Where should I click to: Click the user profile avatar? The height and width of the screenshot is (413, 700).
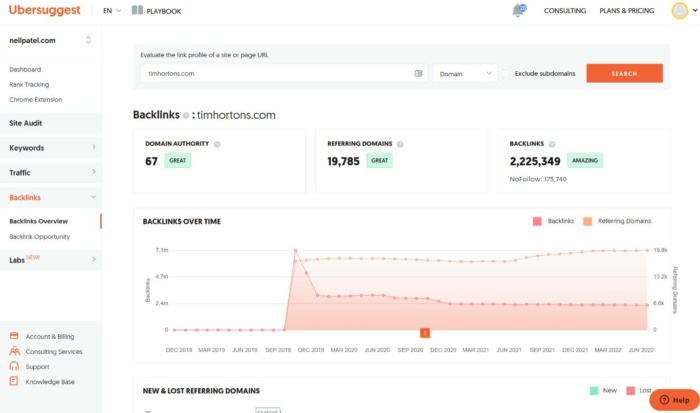[x=680, y=10]
